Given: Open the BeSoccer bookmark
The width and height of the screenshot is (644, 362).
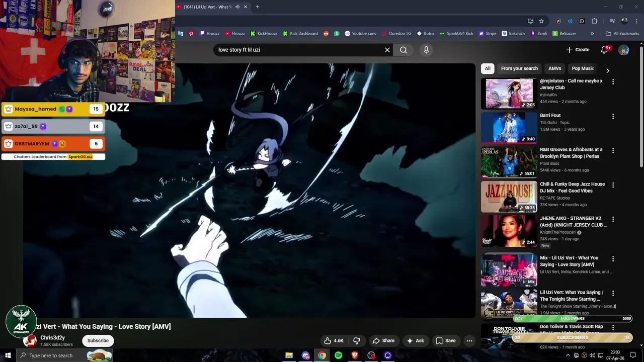Looking at the screenshot, I should 564,34.
